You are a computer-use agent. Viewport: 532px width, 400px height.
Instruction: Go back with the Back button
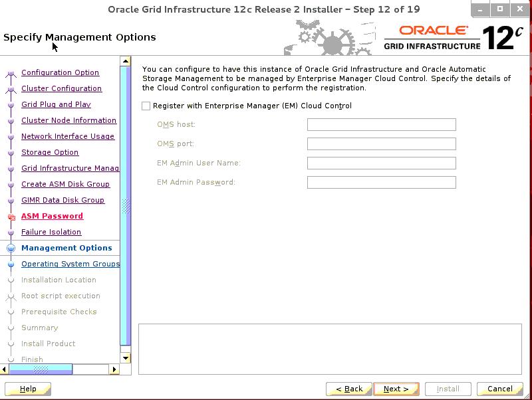coord(349,389)
